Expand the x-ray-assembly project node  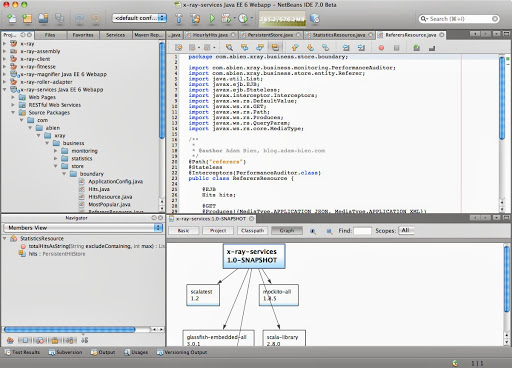point(5,51)
